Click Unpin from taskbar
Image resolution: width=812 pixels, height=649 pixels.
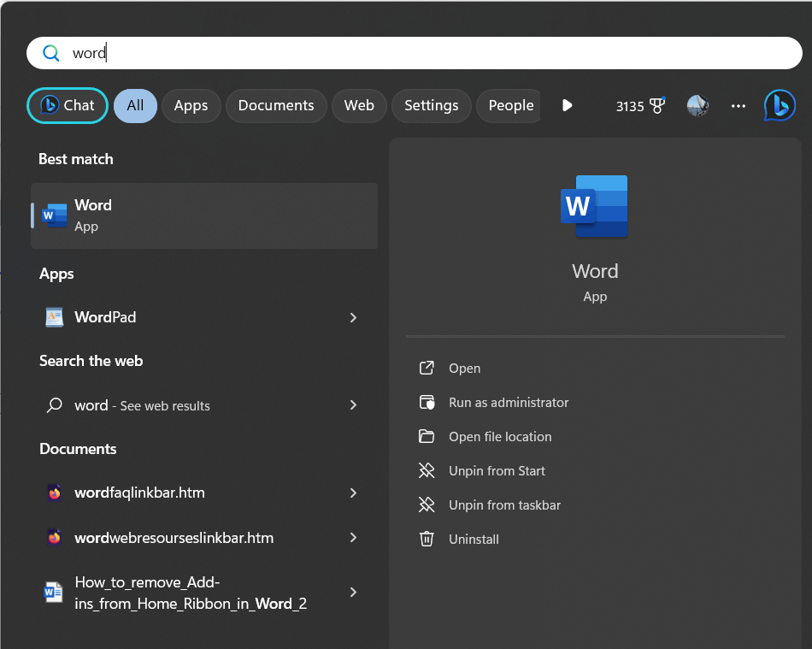pos(504,505)
